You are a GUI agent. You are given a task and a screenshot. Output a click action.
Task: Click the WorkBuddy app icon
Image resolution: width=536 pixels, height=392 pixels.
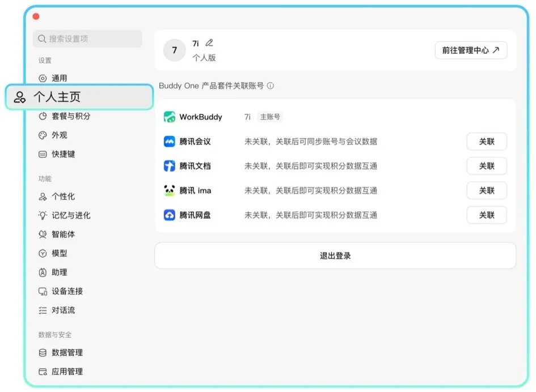(x=170, y=117)
